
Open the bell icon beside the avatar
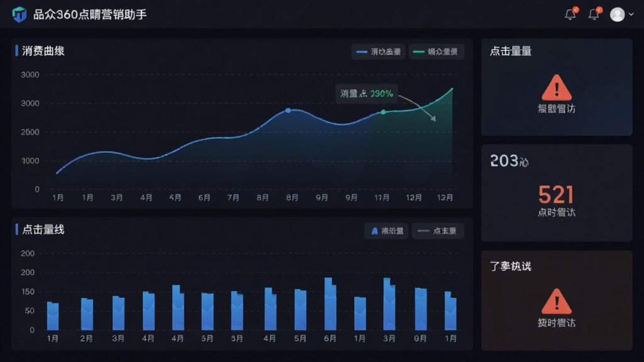[594, 14]
